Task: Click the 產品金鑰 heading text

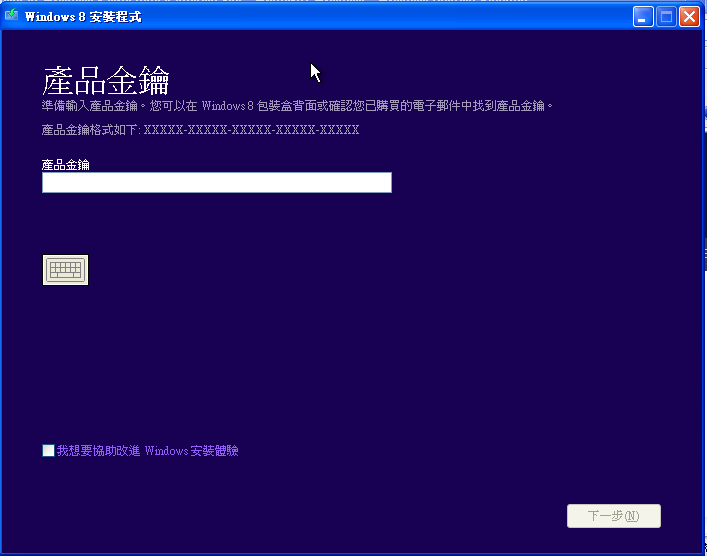Action: tap(106, 80)
